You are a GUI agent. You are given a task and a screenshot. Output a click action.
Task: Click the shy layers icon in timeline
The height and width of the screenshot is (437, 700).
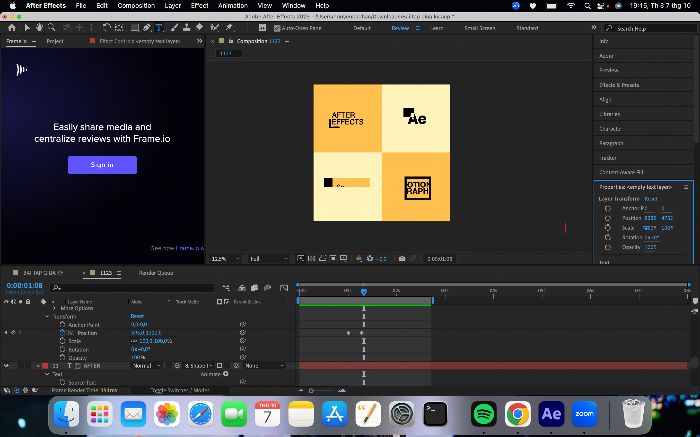[x=242, y=288]
